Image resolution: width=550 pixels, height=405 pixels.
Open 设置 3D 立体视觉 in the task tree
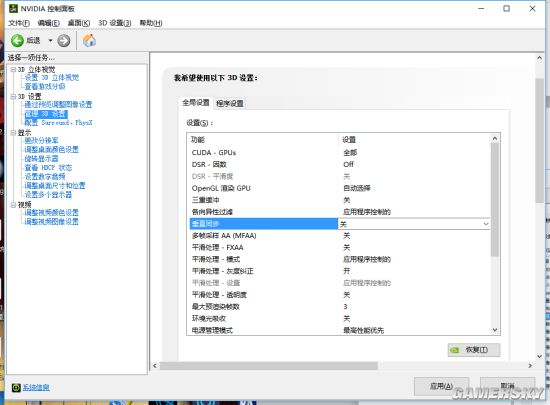click(x=52, y=77)
